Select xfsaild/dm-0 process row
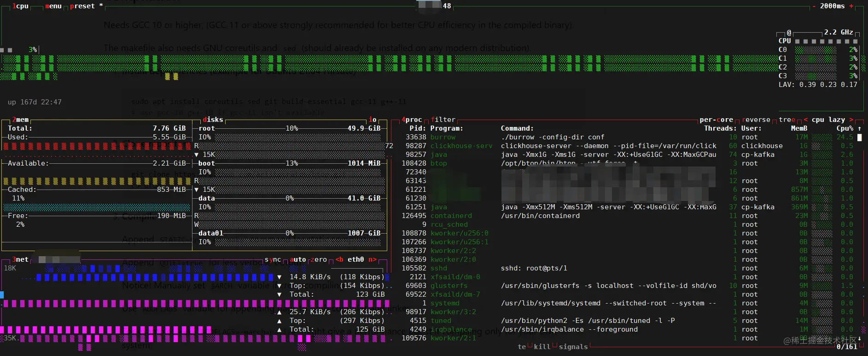The height and width of the screenshot is (356, 868). click(628, 277)
